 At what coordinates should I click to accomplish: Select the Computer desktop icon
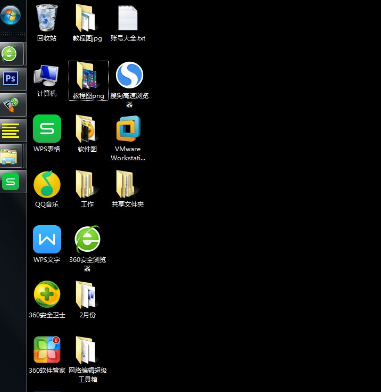pyautogui.click(x=47, y=80)
